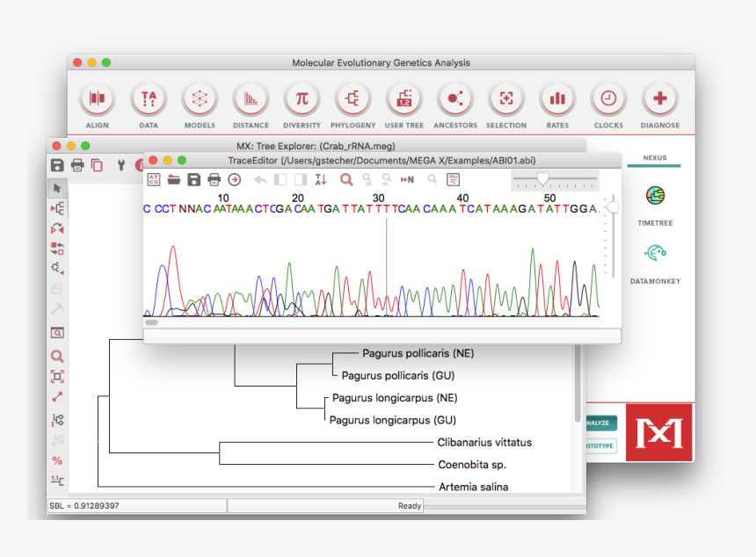Switch to the NEXUS tab

pos(655,159)
